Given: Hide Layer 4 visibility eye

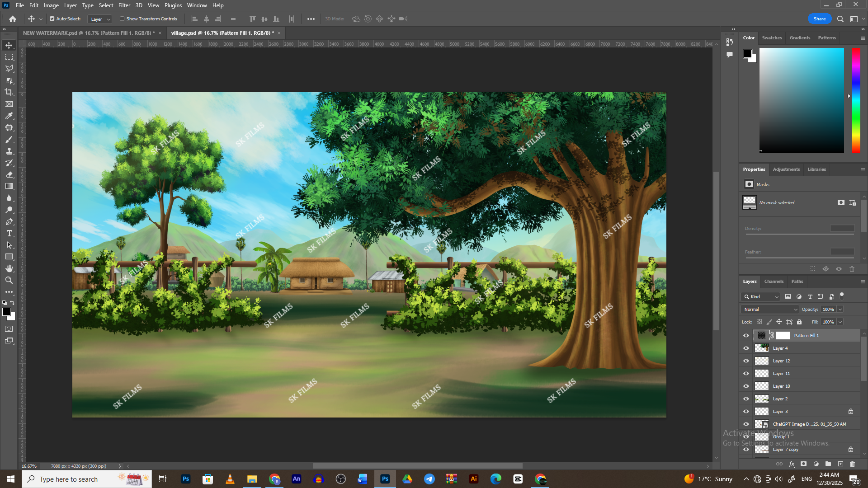Looking at the screenshot, I should (746, 348).
